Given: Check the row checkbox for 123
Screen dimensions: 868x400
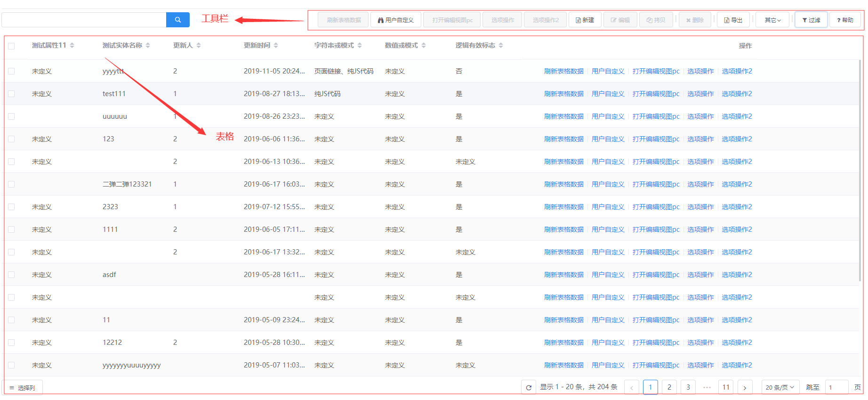Looking at the screenshot, I should click(11, 139).
